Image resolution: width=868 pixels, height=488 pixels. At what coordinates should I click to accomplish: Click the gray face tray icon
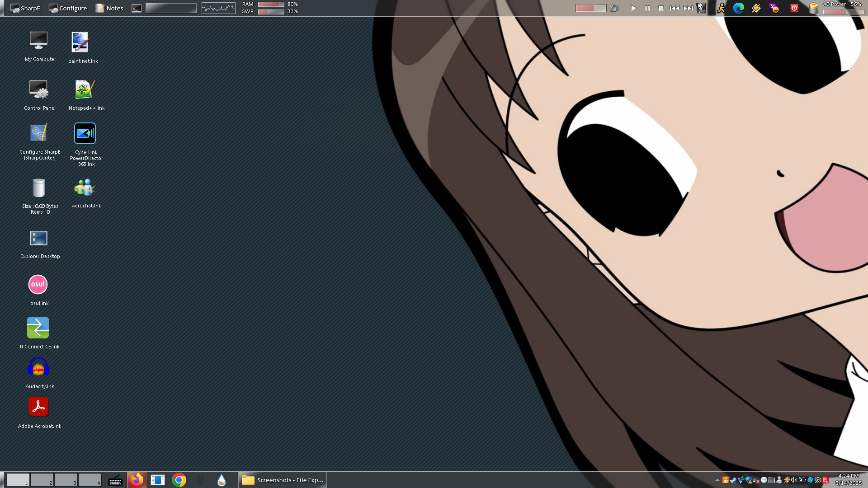(x=764, y=480)
